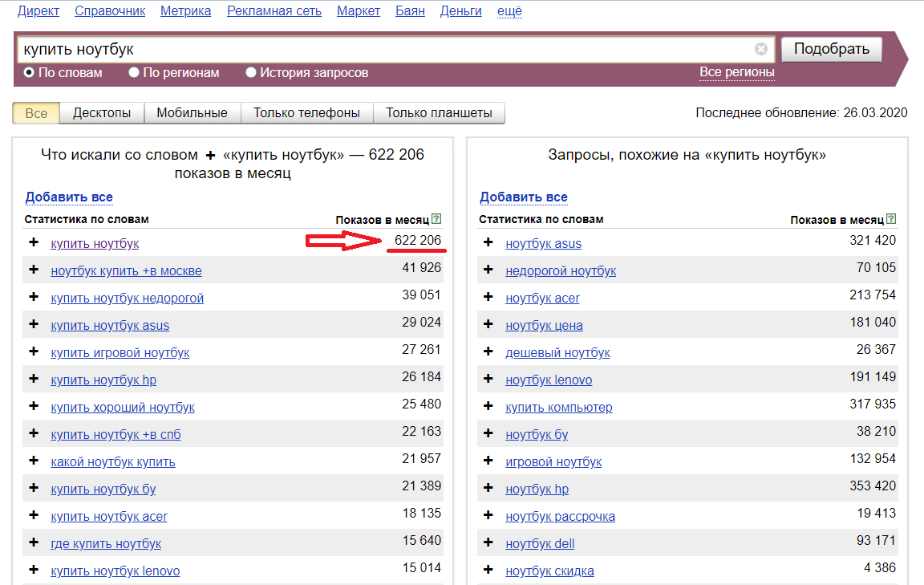This screenshot has width=924, height=585.
Task: Open Директ in the top navigation
Action: 38,10
